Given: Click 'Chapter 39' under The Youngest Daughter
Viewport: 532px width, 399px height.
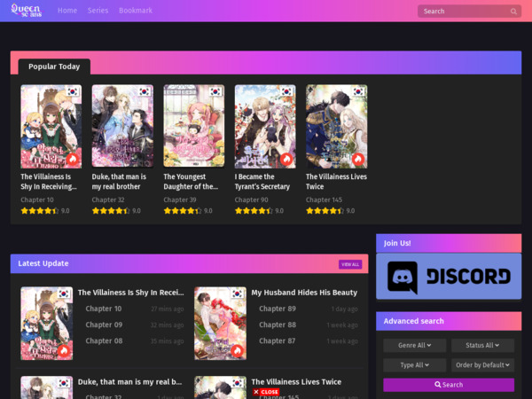Looking at the screenshot, I should tap(180, 199).
